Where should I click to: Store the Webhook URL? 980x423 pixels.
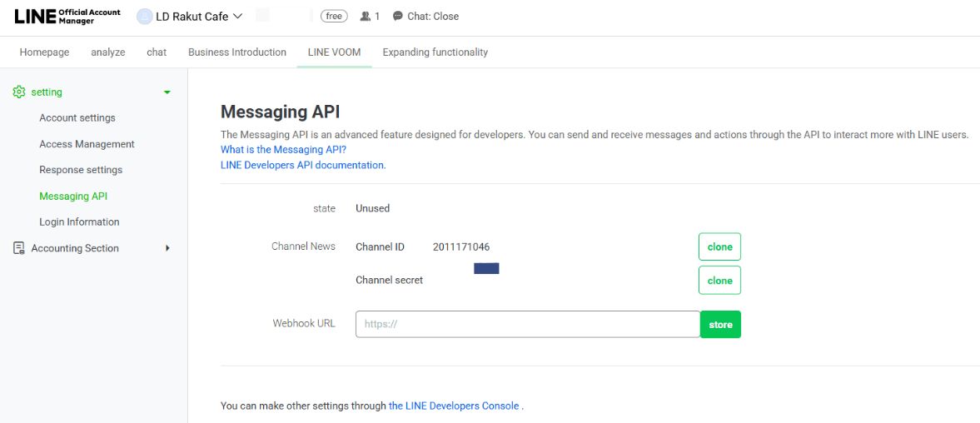[720, 324]
